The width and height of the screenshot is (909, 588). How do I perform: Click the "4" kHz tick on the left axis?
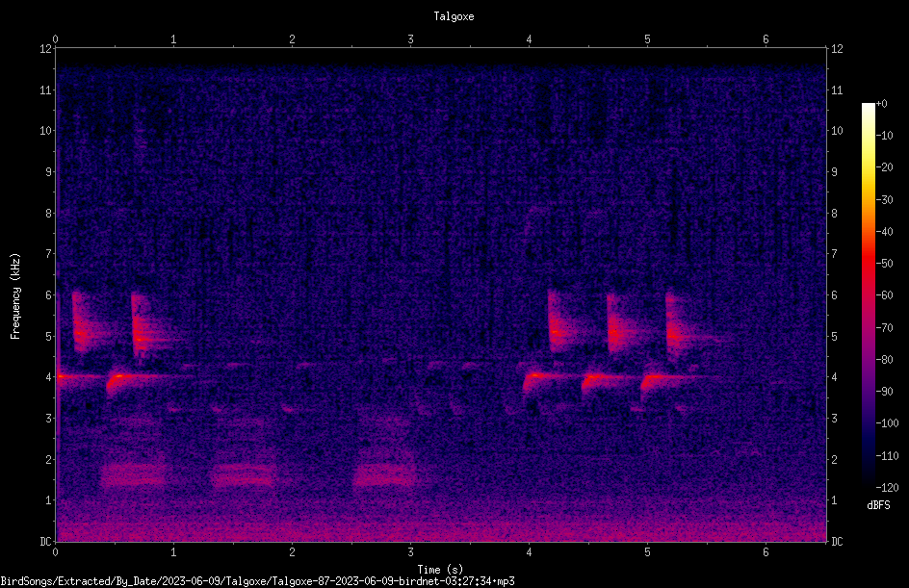tap(48, 377)
